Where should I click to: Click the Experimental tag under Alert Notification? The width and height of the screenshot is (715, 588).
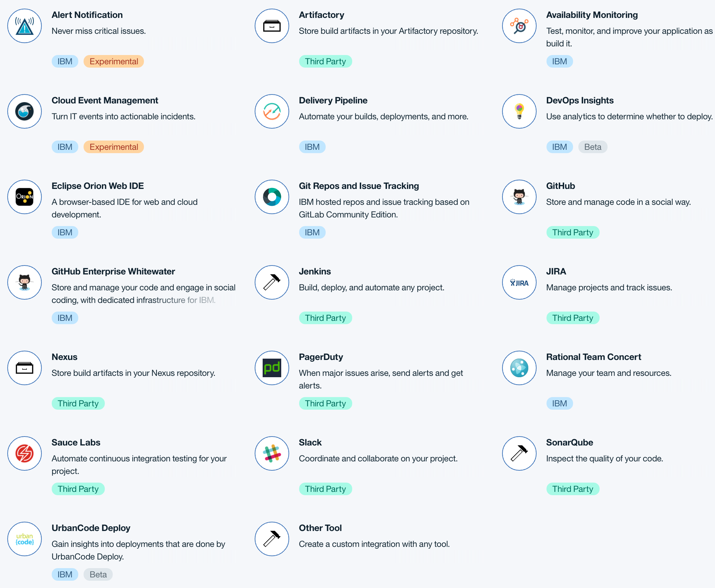coord(113,61)
